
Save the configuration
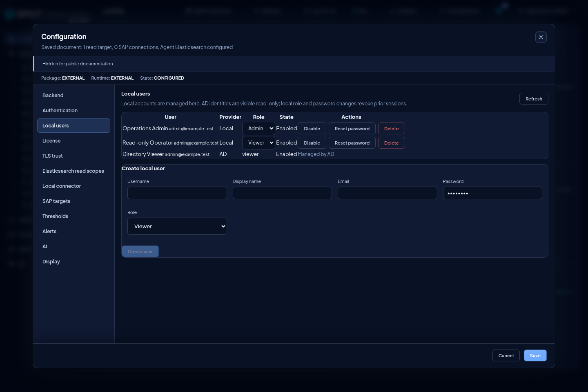(535, 356)
